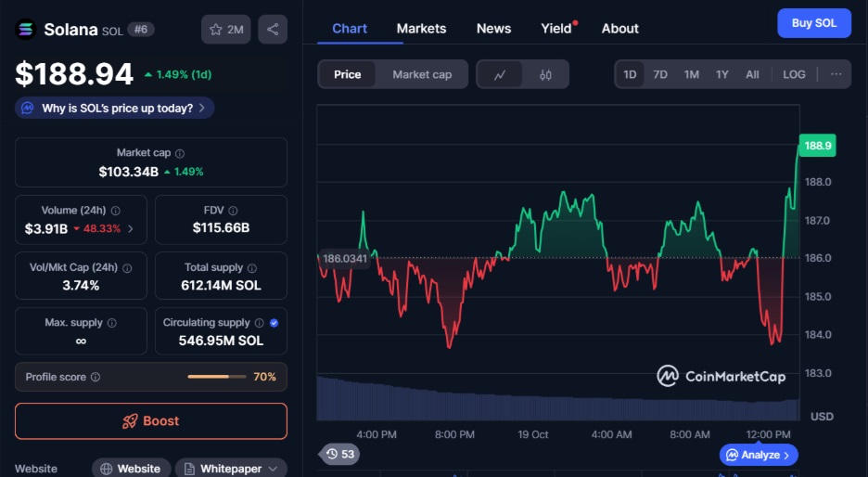Click the $3.91B volume value
The image size is (868, 477).
pyautogui.click(x=46, y=229)
